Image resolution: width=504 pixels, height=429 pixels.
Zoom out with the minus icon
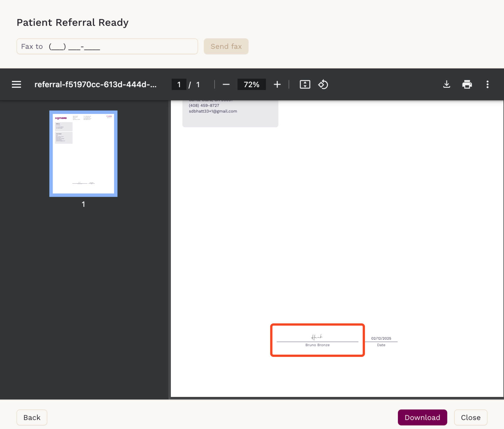(226, 84)
